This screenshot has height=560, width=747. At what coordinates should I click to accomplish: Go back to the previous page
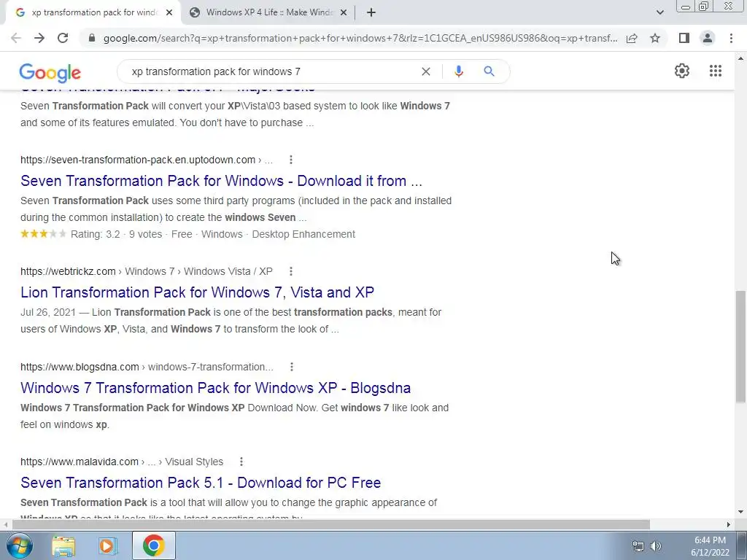pos(16,38)
